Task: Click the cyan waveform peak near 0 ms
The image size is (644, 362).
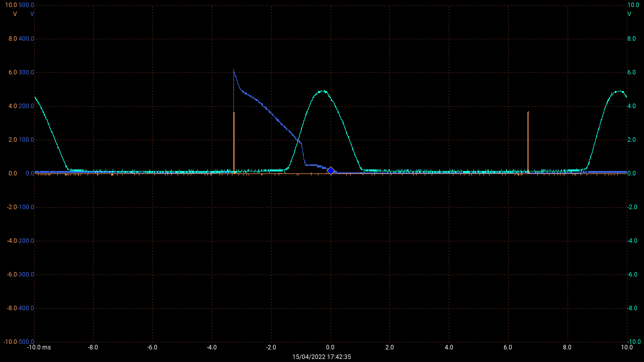Action: coord(321,92)
